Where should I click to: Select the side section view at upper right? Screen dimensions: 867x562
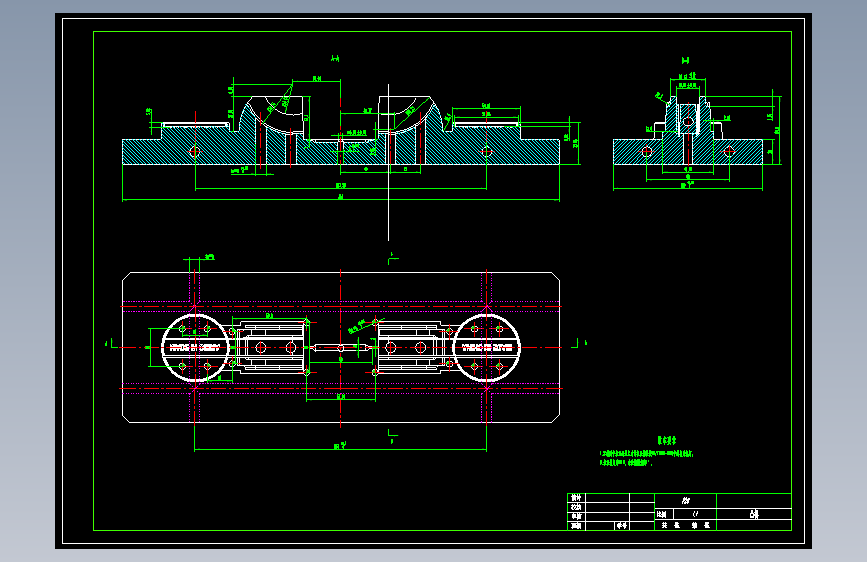(688, 131)
